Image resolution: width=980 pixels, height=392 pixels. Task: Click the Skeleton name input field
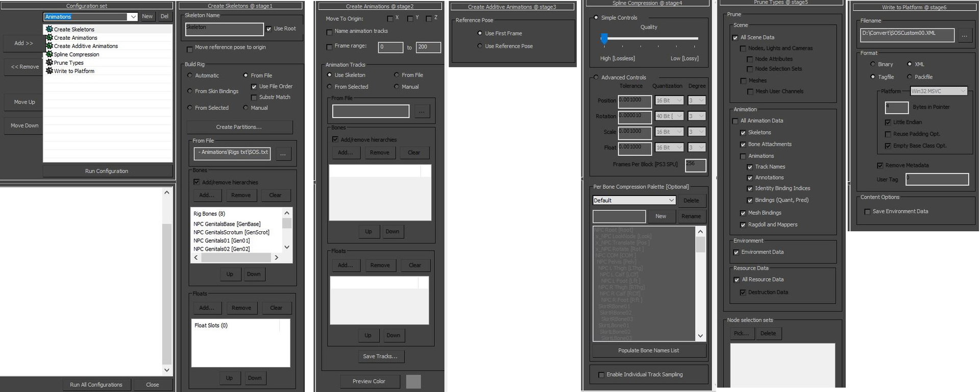(224, 30)
